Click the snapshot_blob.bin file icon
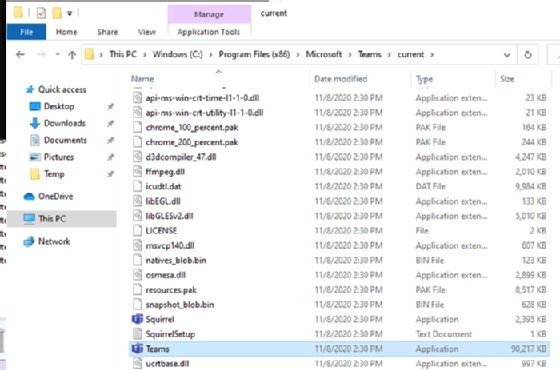The width and height of the screenshot is (560, 370). 138,305
